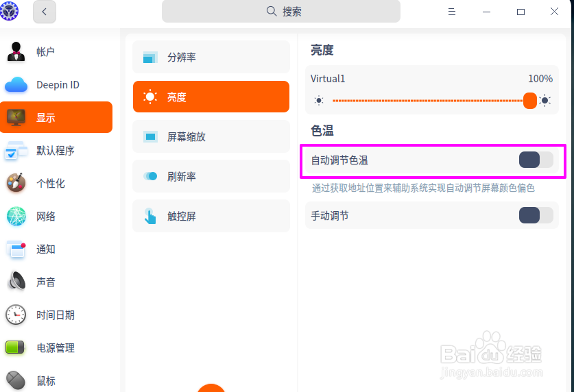Screen dimensions: 574x392
Task: Open the 屏幕缩放 page
Action: tap(211, 136)
